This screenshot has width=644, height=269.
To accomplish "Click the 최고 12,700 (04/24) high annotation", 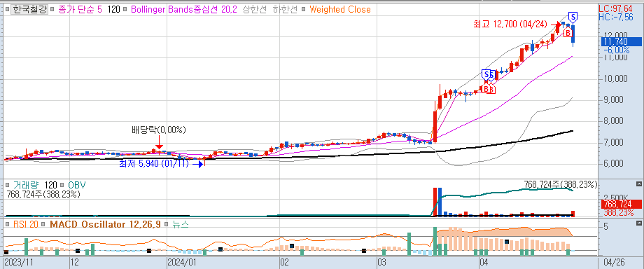I will tap(510, 25).
